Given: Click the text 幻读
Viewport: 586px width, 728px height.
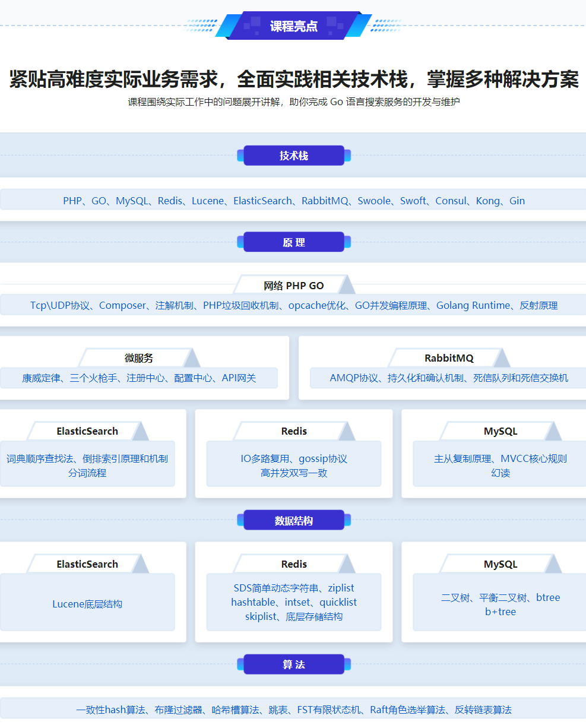Looking at the screenshot, I should click(x=501, y=473).
